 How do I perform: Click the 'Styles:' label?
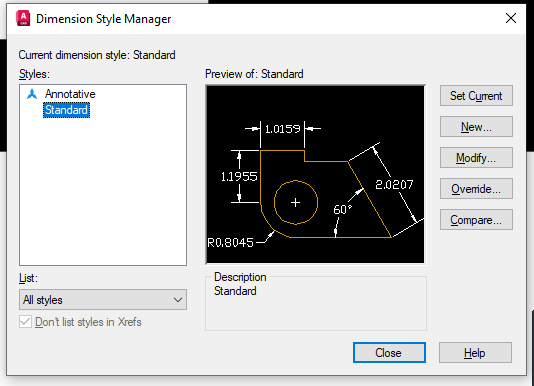coord(34,74)
